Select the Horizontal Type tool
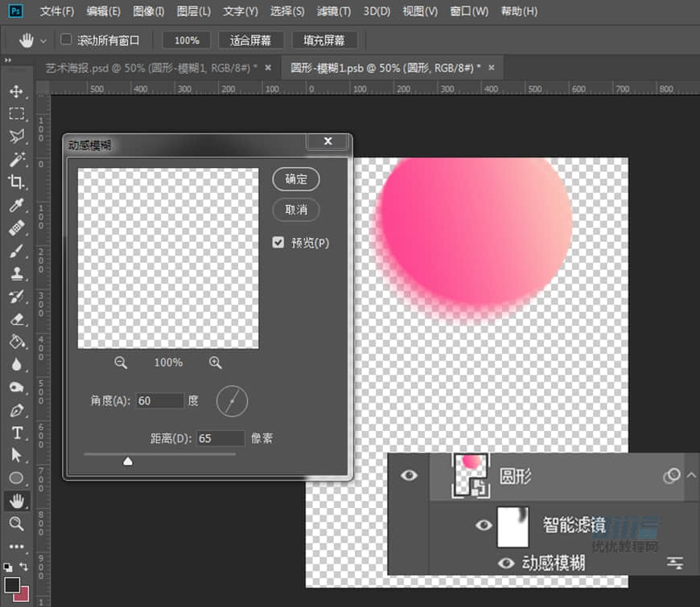The width and height of the screenshot is (700, 607). (17, 433)
